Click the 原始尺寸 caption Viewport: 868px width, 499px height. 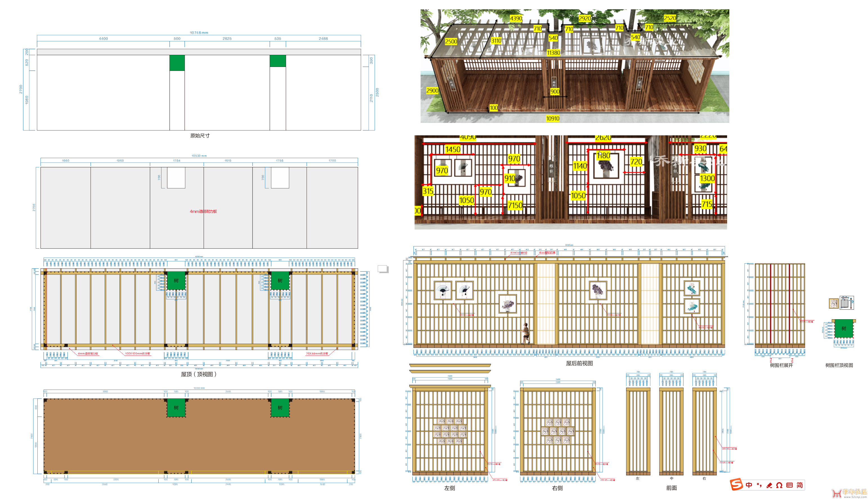pyautogui.click(x=200, y=136)
